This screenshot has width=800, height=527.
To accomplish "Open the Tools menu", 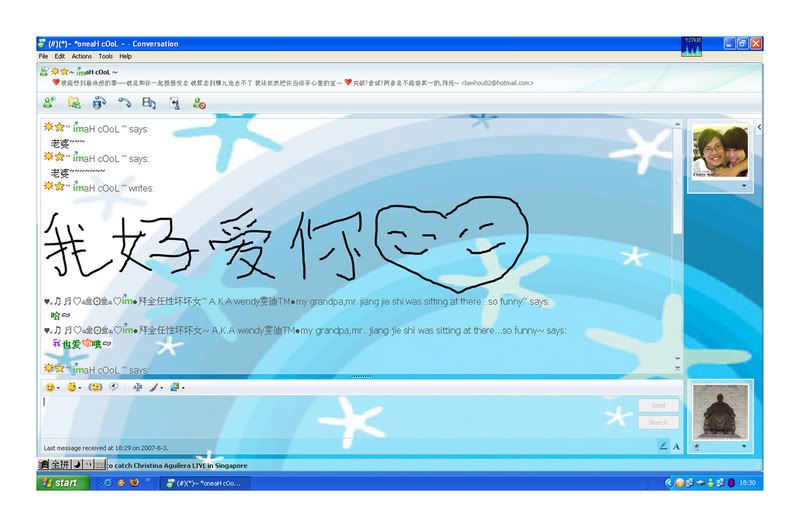I will pyautogui.click(x=106, y=57).
